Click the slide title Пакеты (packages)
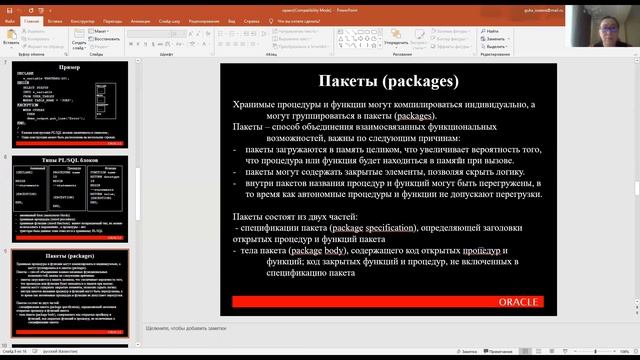Screen dimensions: 640x360 pos(389,81)
